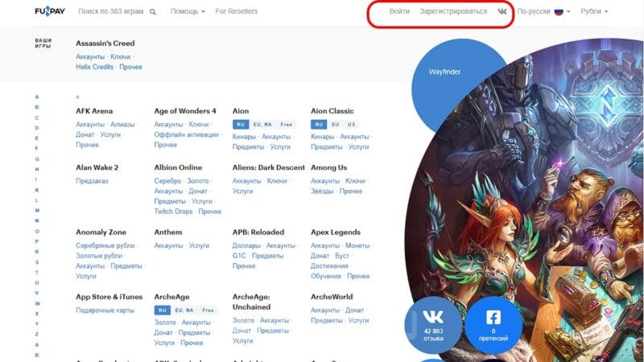Open ArcheWorld Донат link
The height and width of the screenshot is (362, 644).
pos(354,311)
